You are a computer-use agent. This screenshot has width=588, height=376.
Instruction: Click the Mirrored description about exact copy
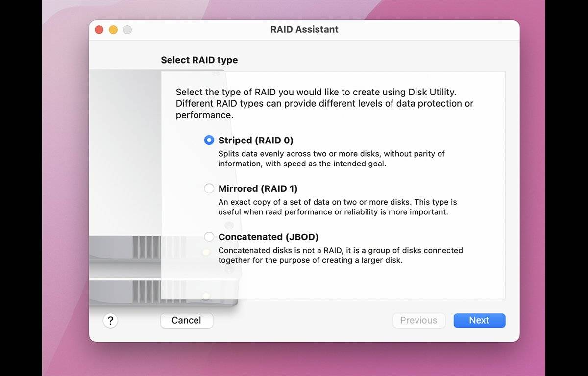point(337,207)
